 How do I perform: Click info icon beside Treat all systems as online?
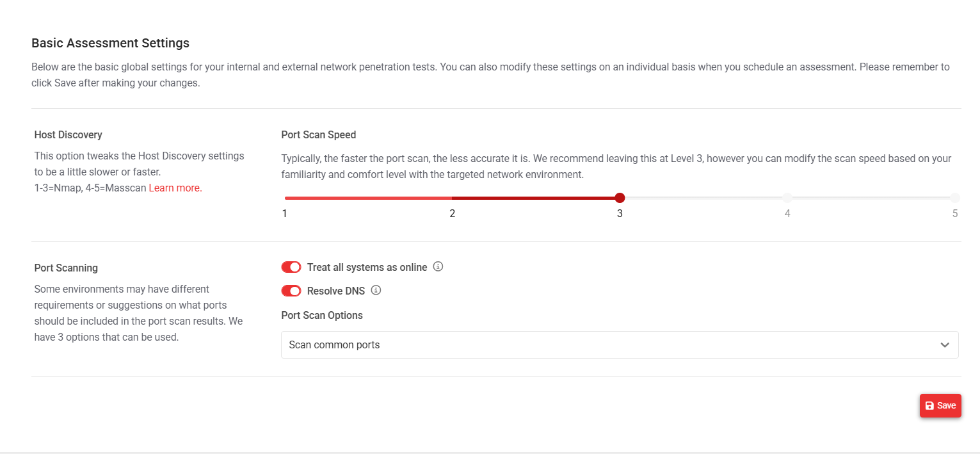coord(438,266)
